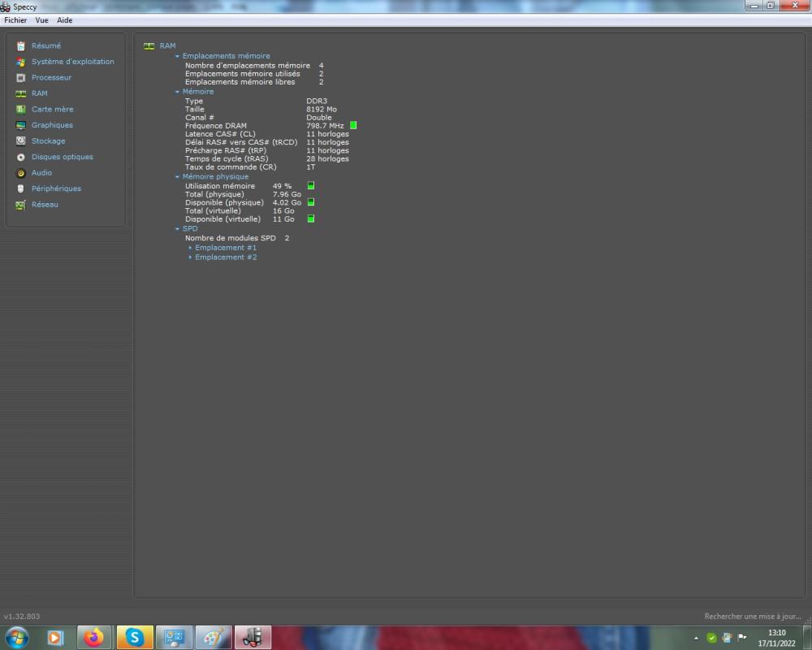Select the Système d'exploitation Windows icon

point(21,62)
